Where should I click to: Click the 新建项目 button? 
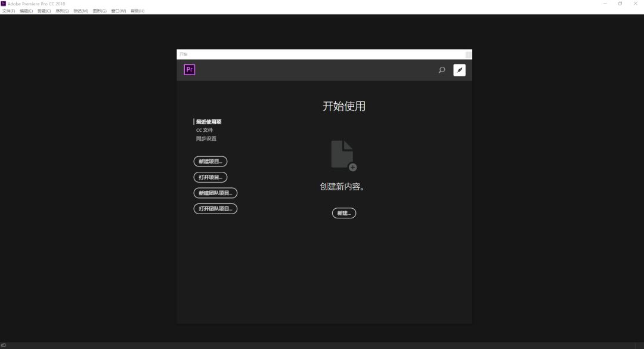pyautogui.click(x=210, y=161)
